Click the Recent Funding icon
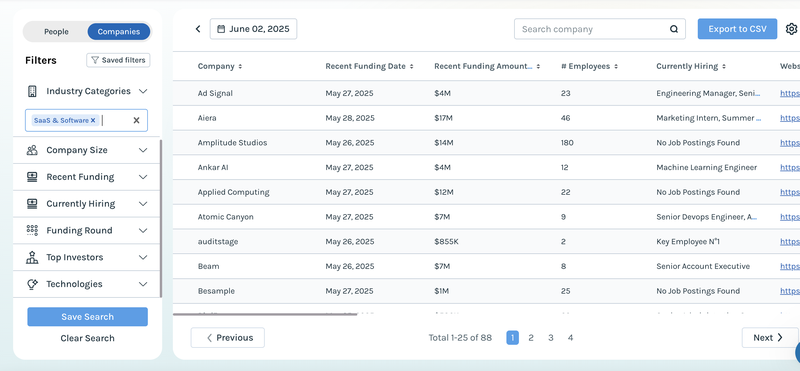 click(x=32, y=177)
